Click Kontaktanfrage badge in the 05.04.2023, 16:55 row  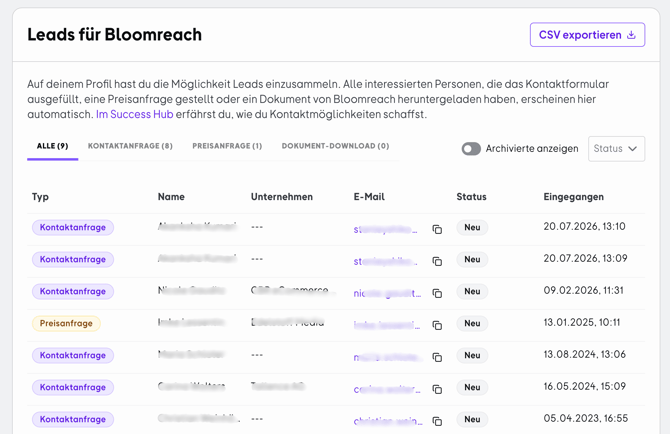[73, 419]
